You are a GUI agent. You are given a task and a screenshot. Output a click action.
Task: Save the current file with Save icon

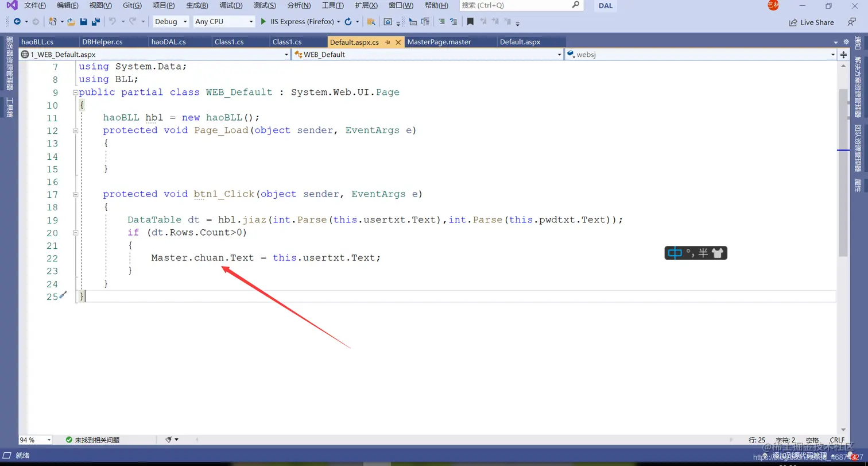point(84,22)
